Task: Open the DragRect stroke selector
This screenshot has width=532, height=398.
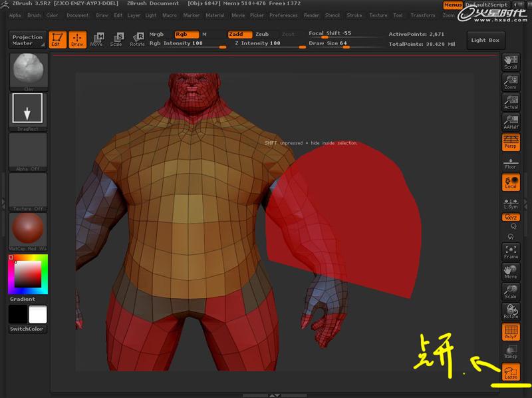Action: (x=28, y=112)
